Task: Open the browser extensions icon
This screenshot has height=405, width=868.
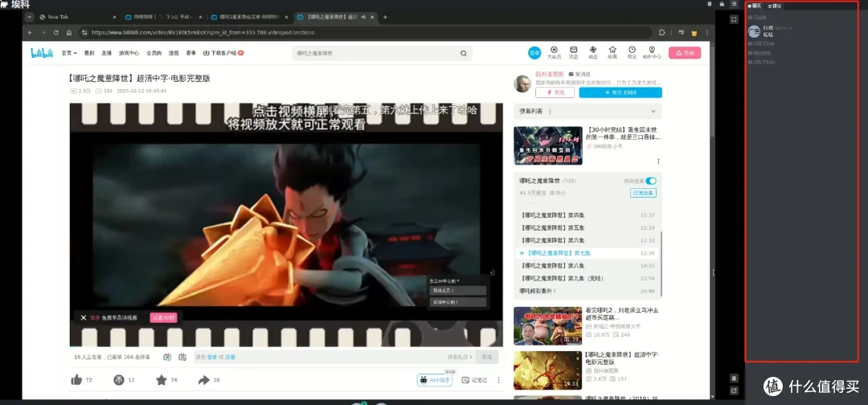Action: coord(661,33)
